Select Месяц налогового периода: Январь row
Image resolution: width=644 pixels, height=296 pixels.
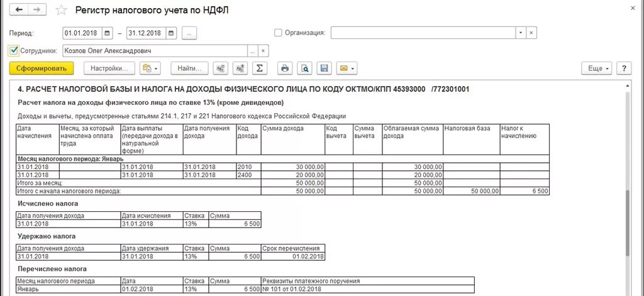pyautogui.click(x=282, y=159)
